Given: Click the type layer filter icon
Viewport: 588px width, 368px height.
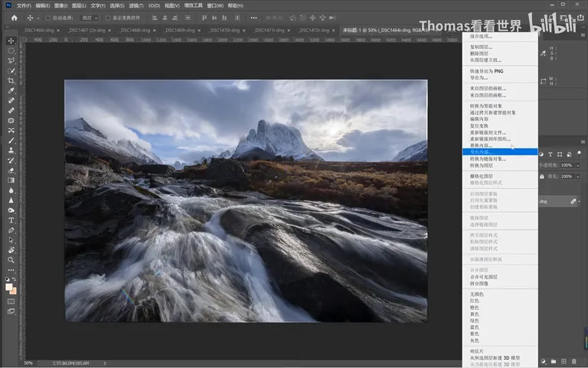Looking at the screenshot, I should pyautogui.click(x=550, y=154).
